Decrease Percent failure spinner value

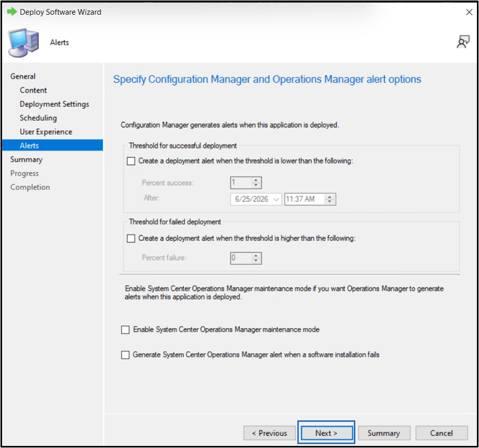pyautogui.click(x=256, y=261)
